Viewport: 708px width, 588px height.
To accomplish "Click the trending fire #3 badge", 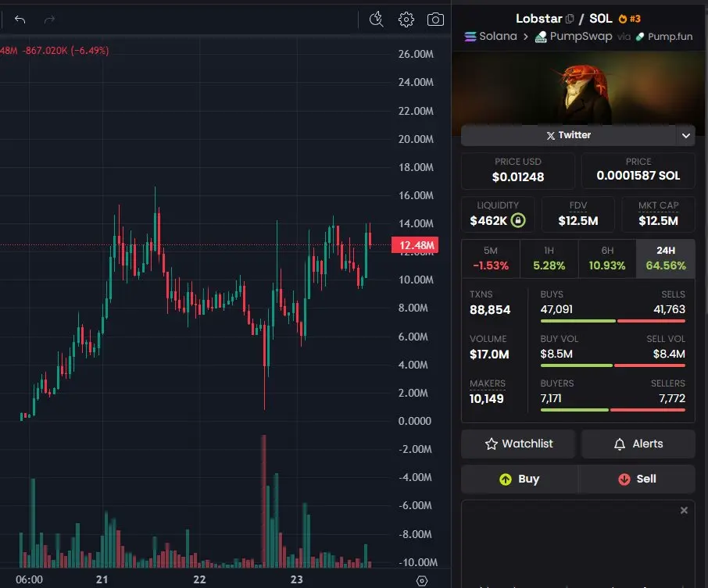I will [629, 19].
